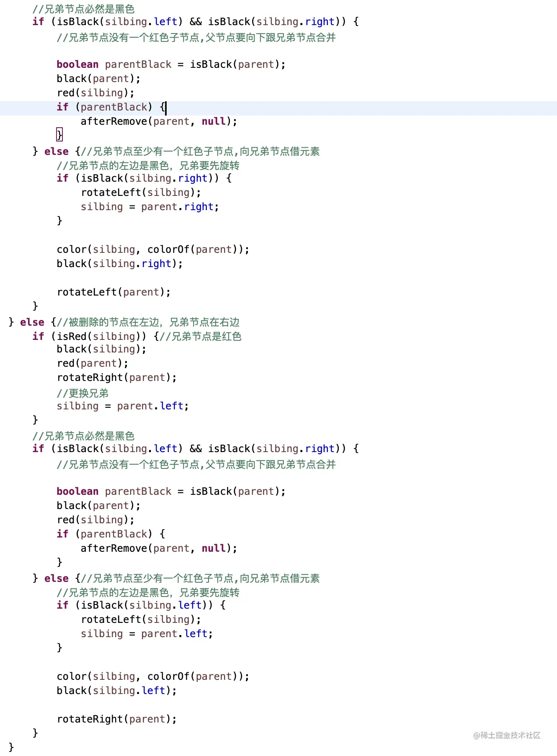The image size is (557, 756).
Task: Click the line 'black(silbing);'
Action: (x=102, y=349)
